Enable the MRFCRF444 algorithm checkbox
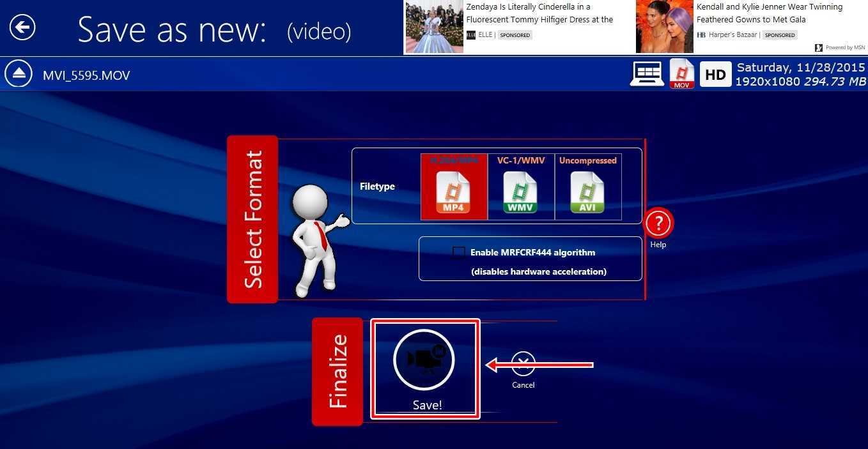This screenshot has height=449, width=868. (458, 252)
